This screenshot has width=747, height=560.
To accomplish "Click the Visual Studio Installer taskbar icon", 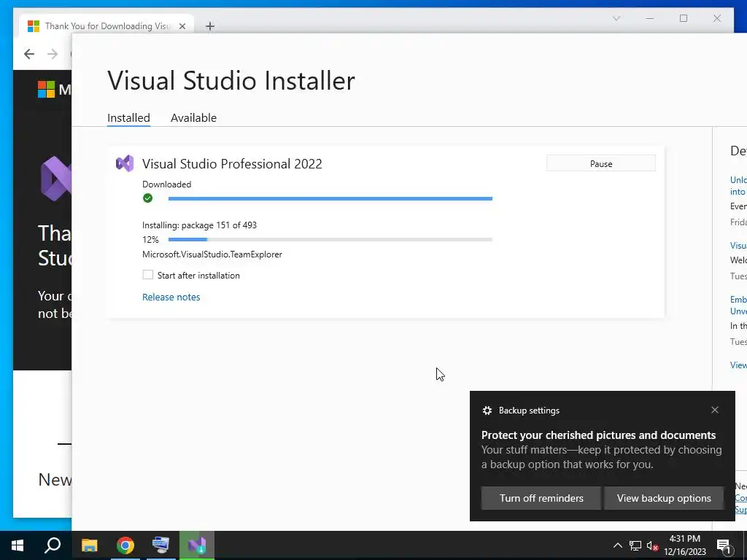I will 197,545.
